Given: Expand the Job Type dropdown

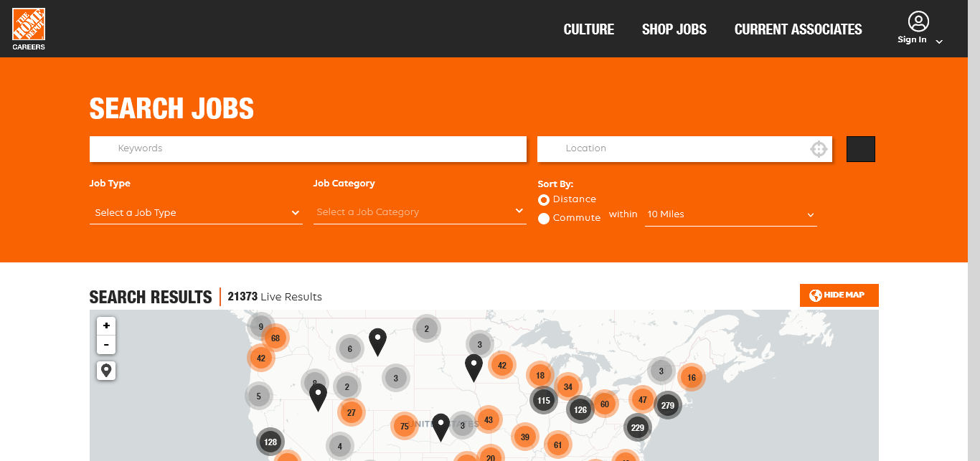Looking at the screenshot, I should tap(196, 213).
